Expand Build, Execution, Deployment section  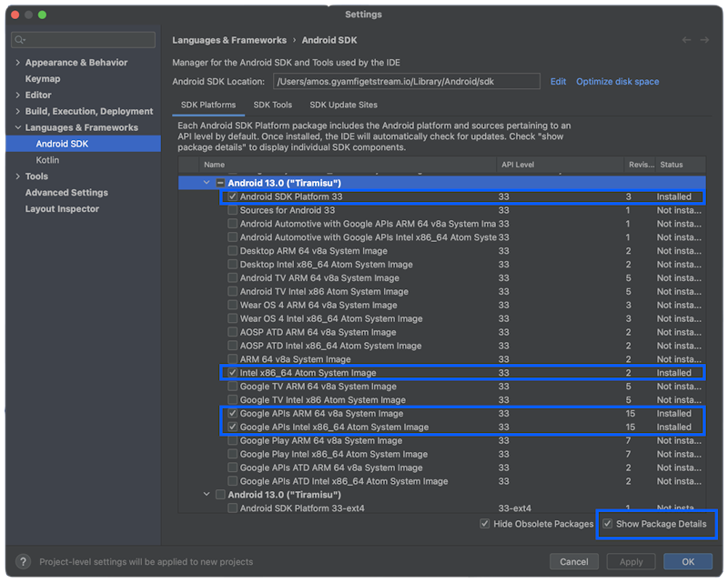[17, 111]
